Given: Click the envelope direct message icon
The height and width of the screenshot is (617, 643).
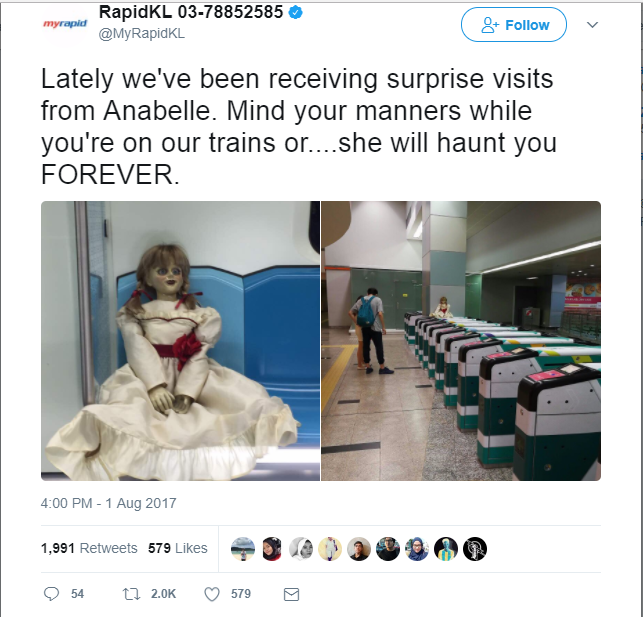Looking at the screenshot, I should (291, 594).
